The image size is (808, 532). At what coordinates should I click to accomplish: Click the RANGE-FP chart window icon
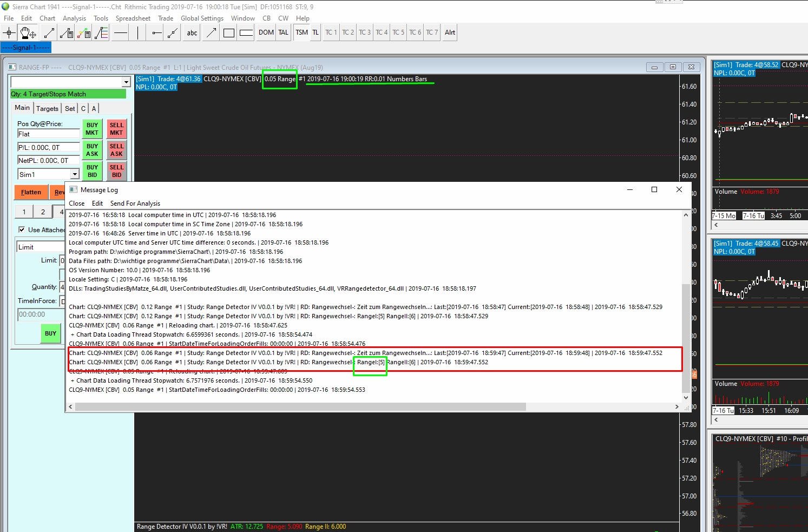tap(12, 68)
